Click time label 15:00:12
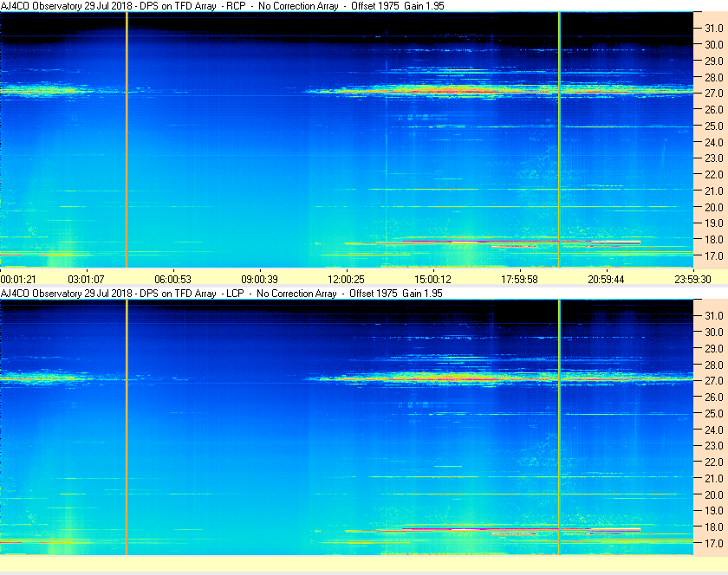This screenshot has height=575, width=728. (x=432, y=280)
